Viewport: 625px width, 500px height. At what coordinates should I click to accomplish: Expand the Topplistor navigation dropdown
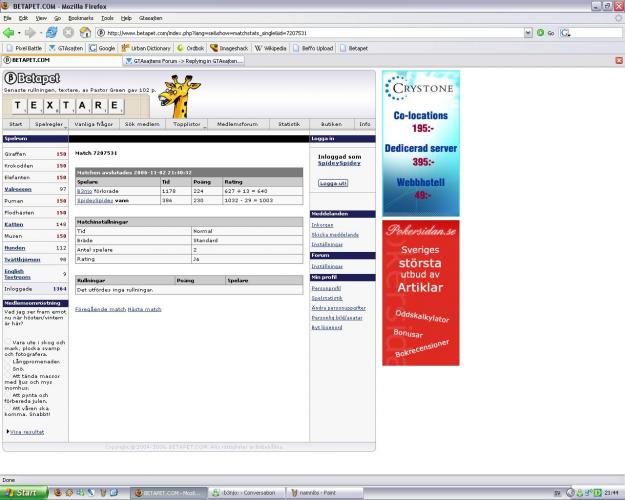coord(188,124)
